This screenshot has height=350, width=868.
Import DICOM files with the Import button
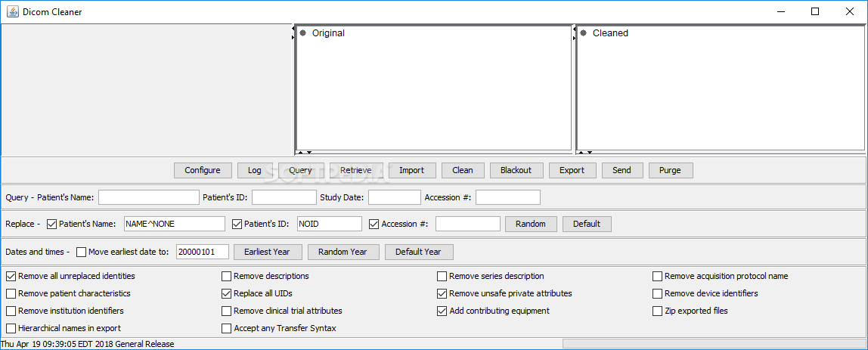point(412,170)
